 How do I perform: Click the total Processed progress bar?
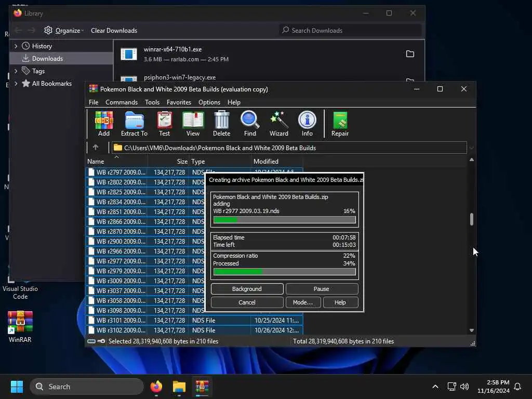(285, 271)
